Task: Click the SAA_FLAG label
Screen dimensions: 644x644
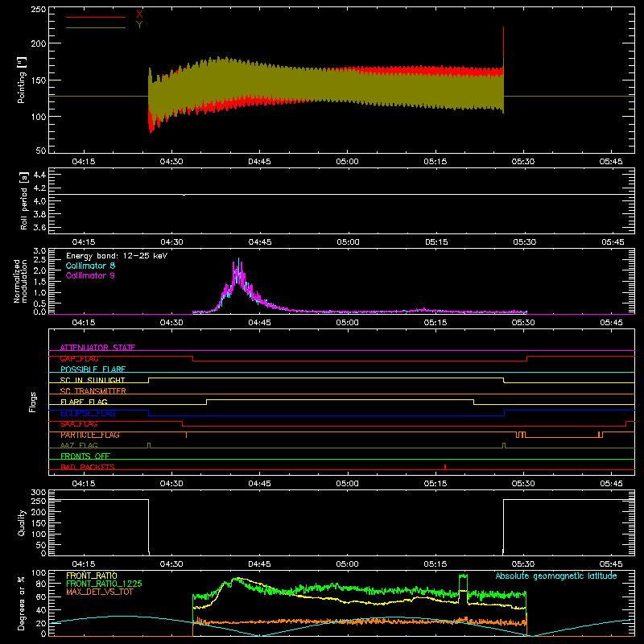Action: 79,423
